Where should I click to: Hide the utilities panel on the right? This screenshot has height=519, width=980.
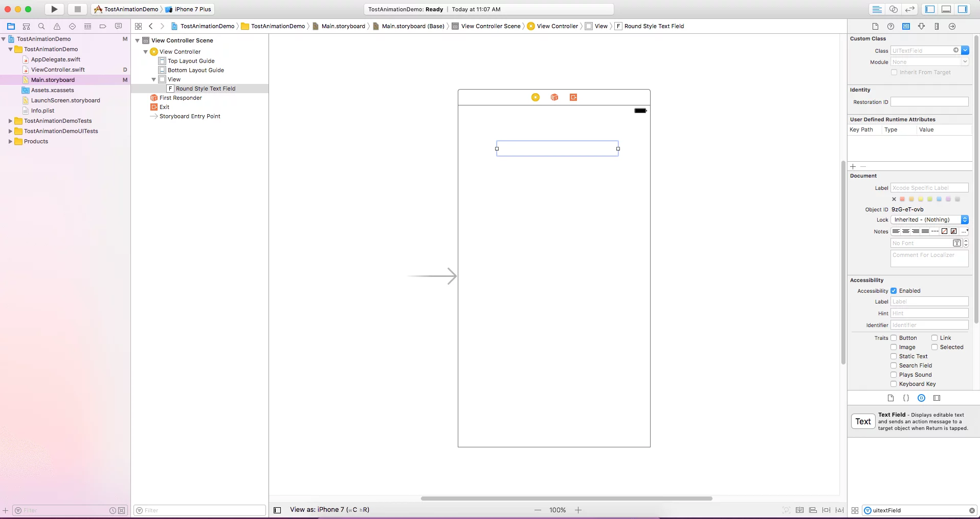coord(963,9)
